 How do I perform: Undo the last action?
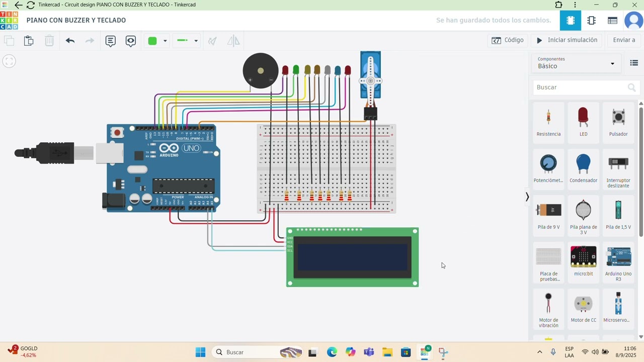click(70, 41)
